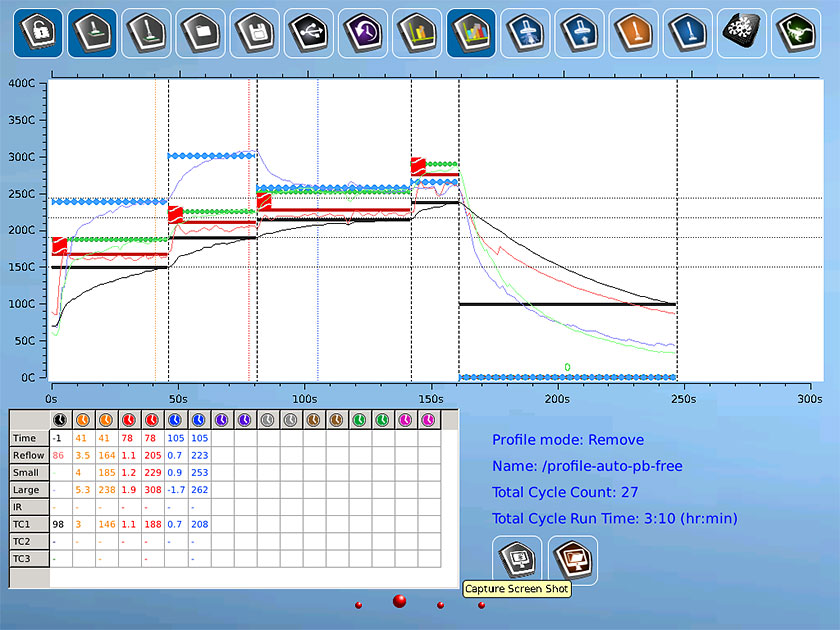Click the Large row cell showing 238

pos(107,490)
